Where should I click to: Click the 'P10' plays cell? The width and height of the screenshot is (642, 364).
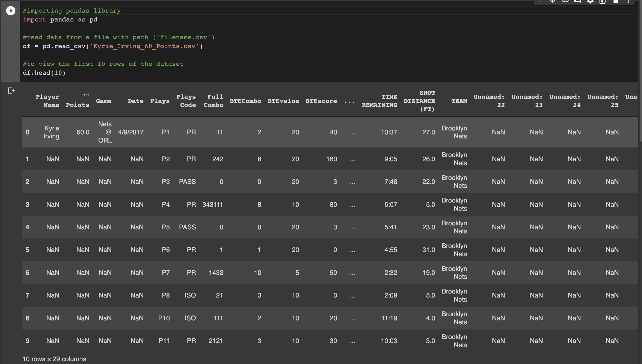click(164, 318)
